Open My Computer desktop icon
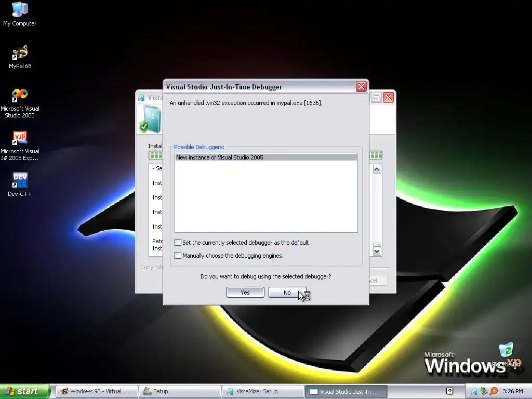Image resolution: width=532 pixels, height=399 pixels. [20, 14]
